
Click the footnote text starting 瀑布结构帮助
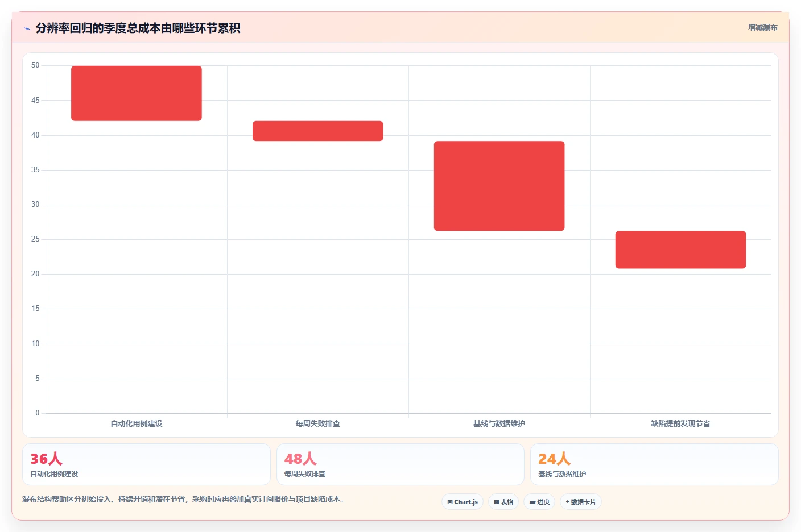pos(183,499)
